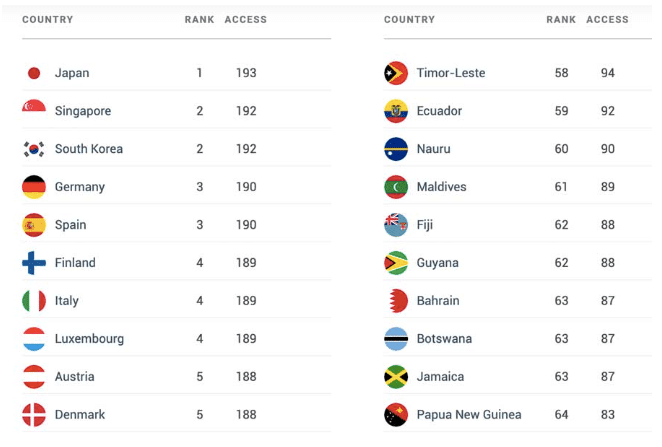Click Spain's access score 190
This screenshot has height=447, width=662.
point(246,225)
